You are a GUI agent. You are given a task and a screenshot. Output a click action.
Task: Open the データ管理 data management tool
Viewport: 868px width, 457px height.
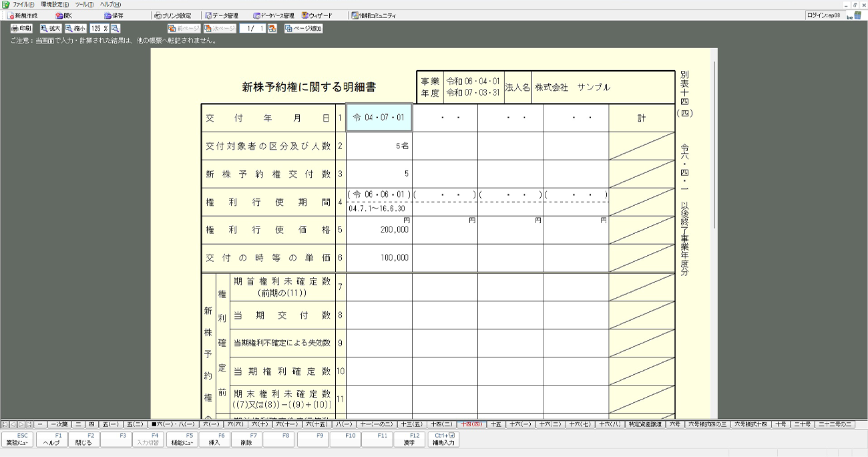[221, 15]
